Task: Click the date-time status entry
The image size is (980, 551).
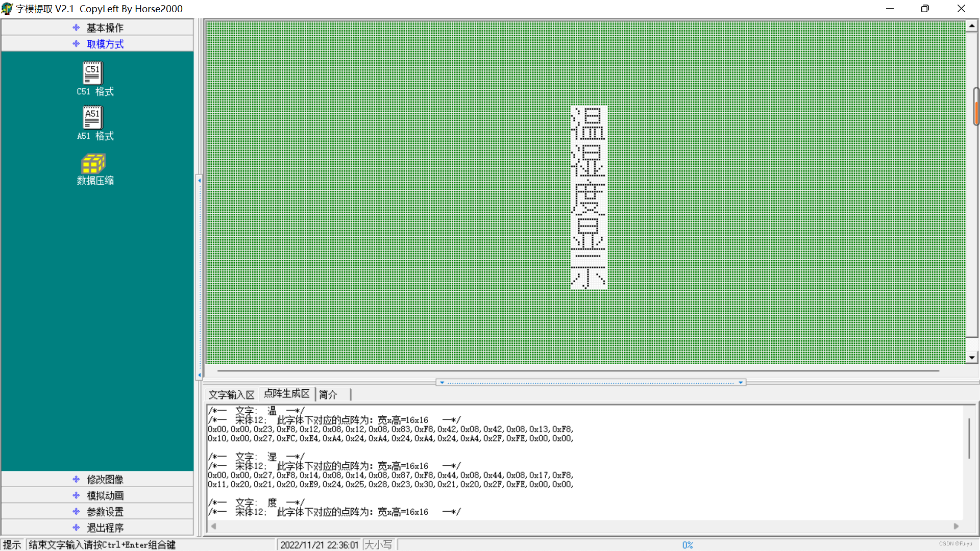Action: (320, 545)
